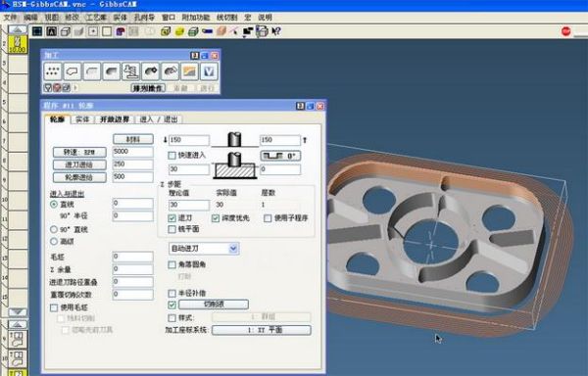Open the 文件 menu
588x376 pixels.
click(10, 18)
